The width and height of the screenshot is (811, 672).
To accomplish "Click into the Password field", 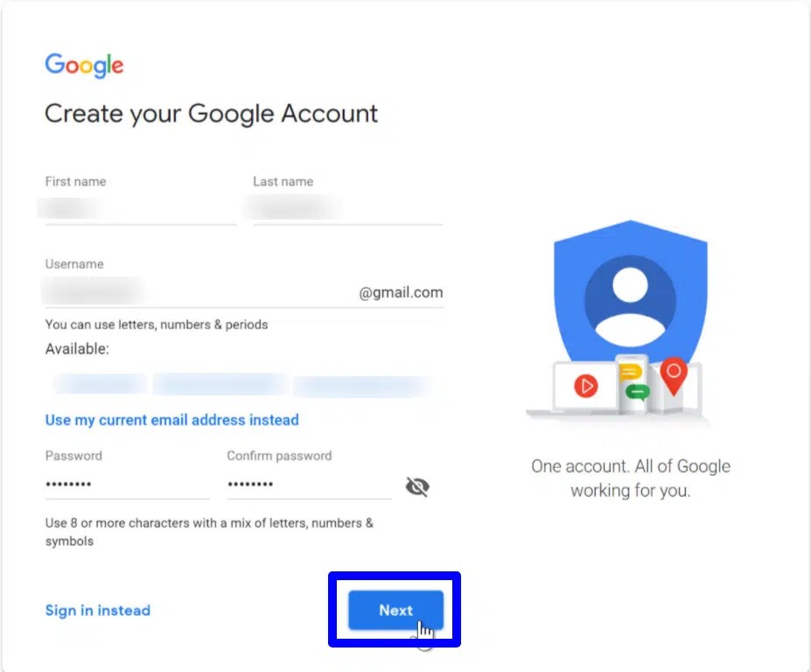I will point(127,484).
